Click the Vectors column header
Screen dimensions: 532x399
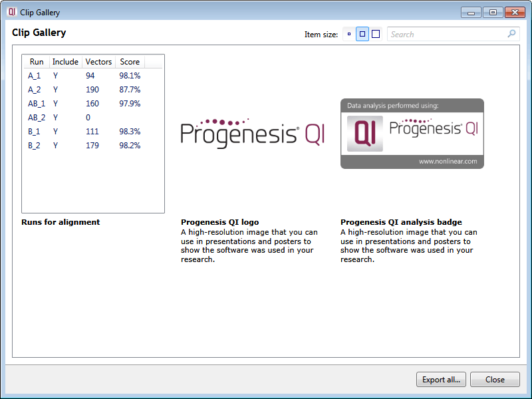tap(98, 62)
